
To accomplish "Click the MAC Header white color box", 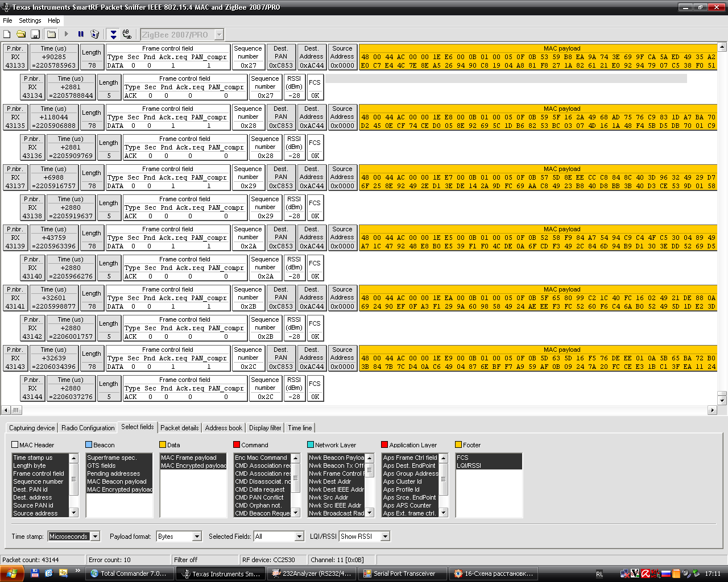I will [15, 444].
